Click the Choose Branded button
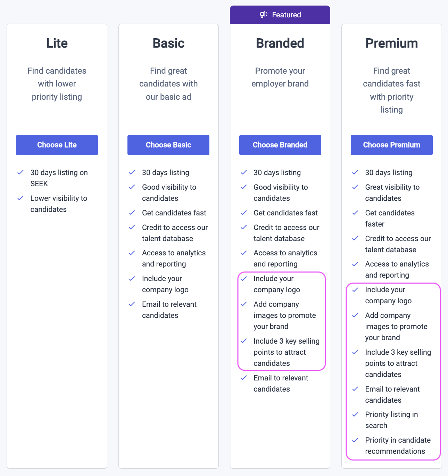Viewport: 448px width, 476px height. tap(280, 145)
